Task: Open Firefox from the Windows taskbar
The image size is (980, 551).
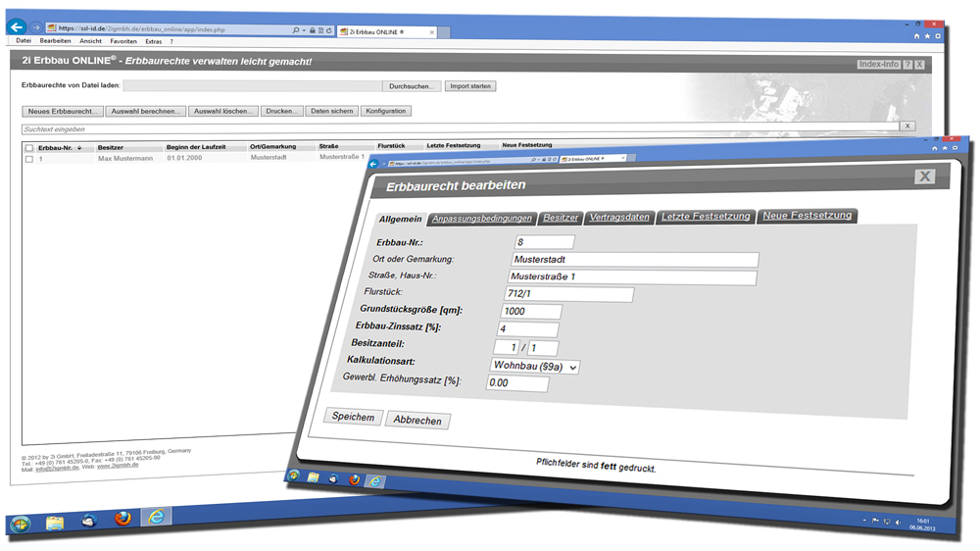Action: pos(122,519)
